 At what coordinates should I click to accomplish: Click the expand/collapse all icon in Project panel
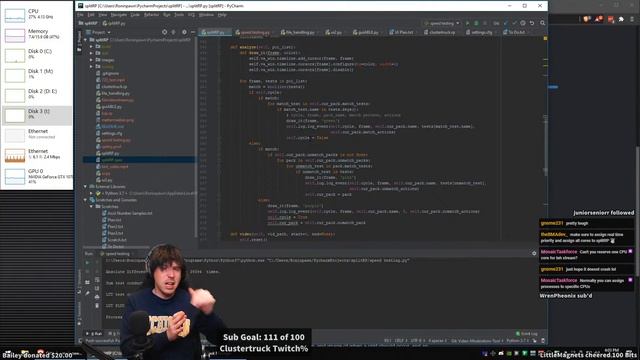click(x=173, y=32)
